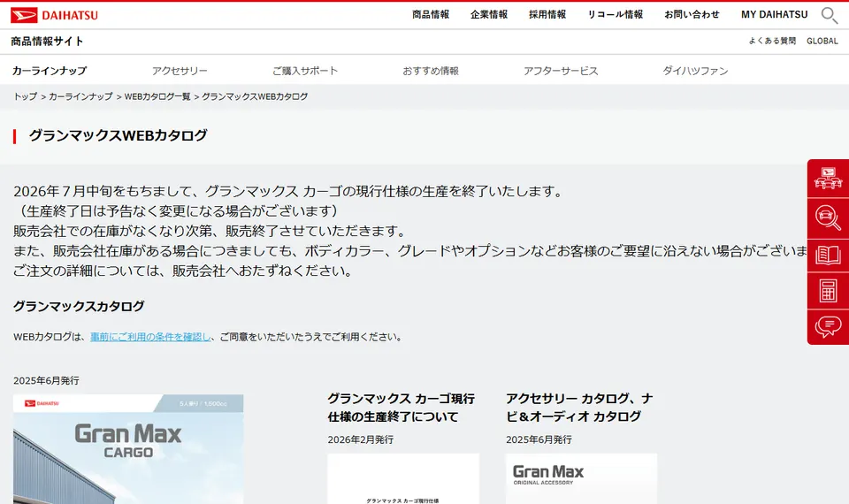Screen dimensions: 849x504
Task: Click アクセサリー カタログ、ナビ＆オーディオ カタログ title
Action: (579, 408)
